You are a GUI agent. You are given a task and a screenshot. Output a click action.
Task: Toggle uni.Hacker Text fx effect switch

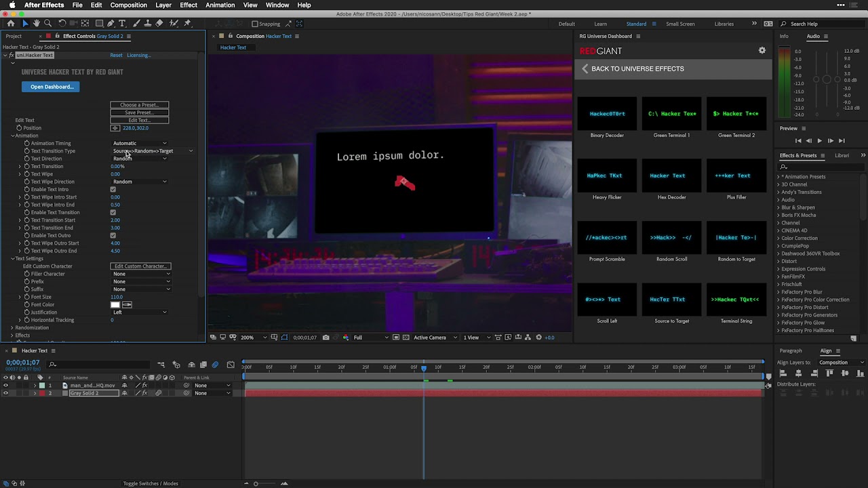12,55
